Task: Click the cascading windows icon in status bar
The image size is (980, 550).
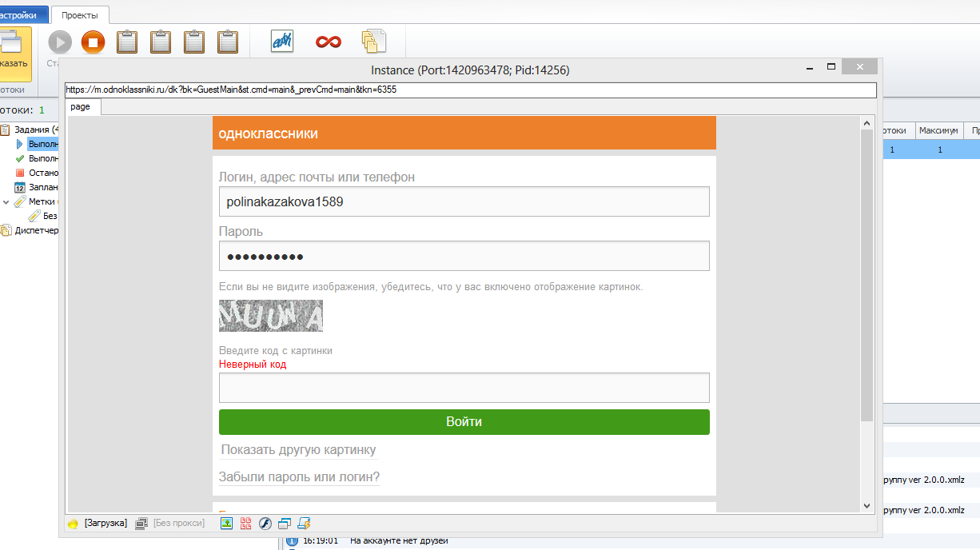Action: point(285,524)
